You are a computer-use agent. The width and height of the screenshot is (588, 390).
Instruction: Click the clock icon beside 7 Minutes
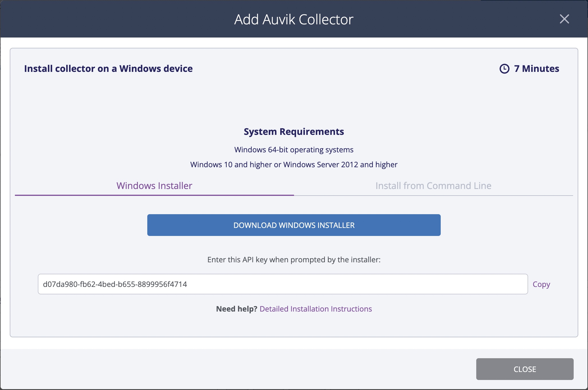coord(504,69)
